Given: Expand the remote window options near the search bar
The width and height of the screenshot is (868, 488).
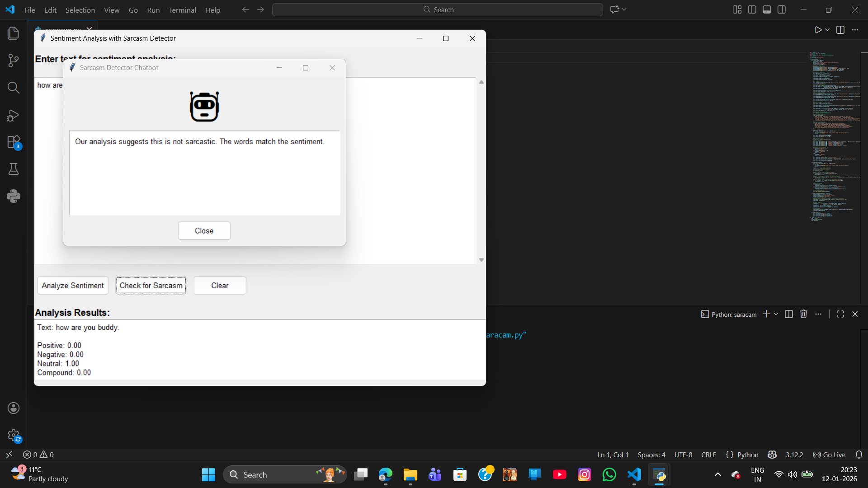Looking at the screenshot, I should click(x=624, y=9).
